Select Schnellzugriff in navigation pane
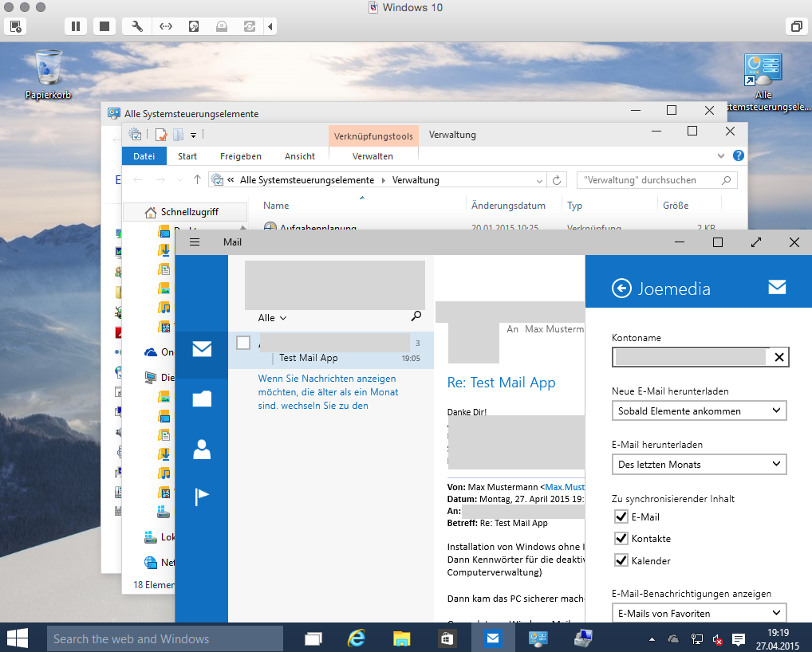 [x=185, y=212]
